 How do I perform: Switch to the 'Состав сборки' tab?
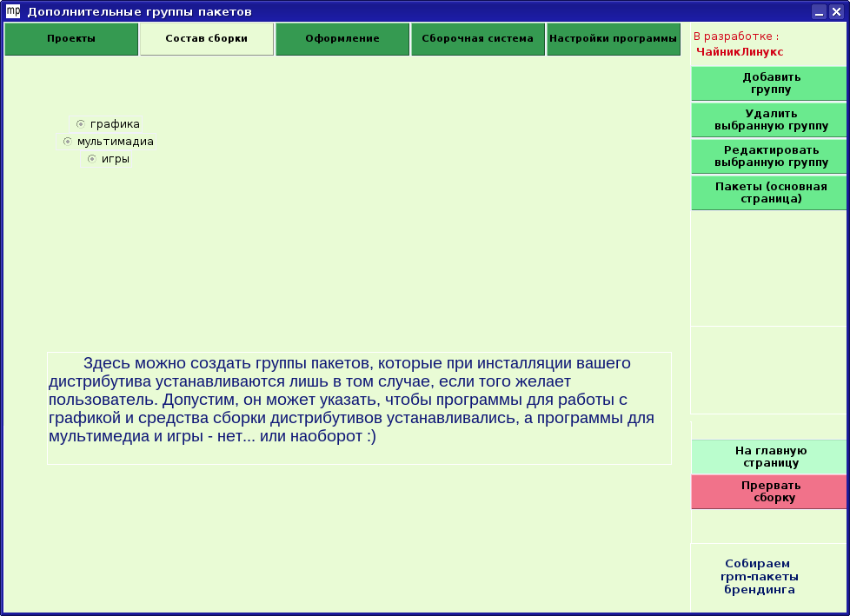(207, 39)
